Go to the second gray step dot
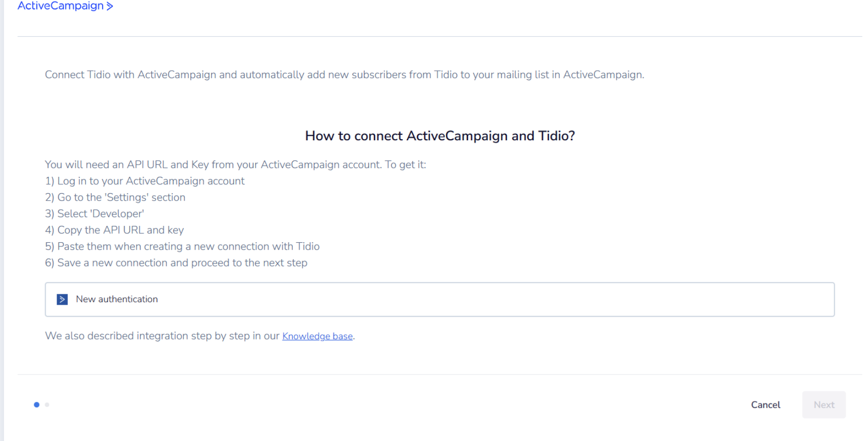 [47, 405]
